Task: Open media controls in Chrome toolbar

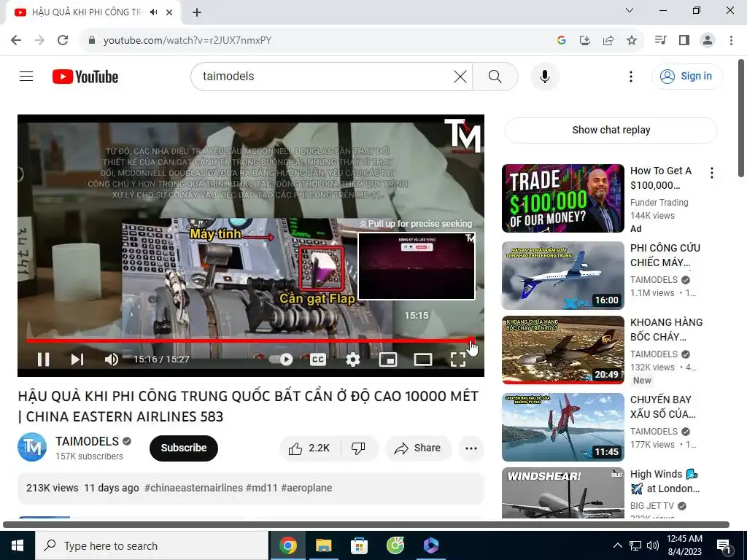Action: (x=660, y=40)
